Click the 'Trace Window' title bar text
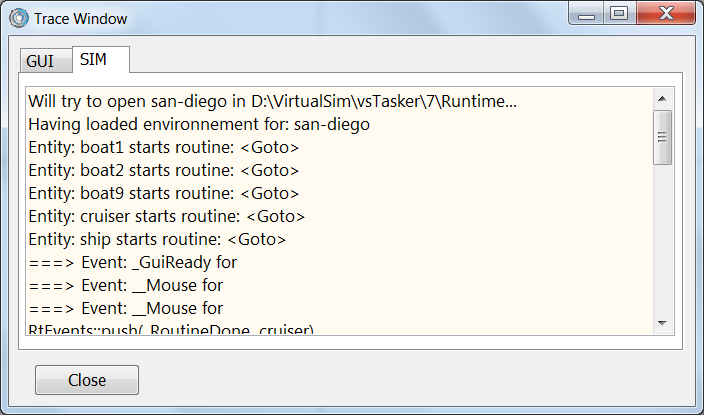 81,18
